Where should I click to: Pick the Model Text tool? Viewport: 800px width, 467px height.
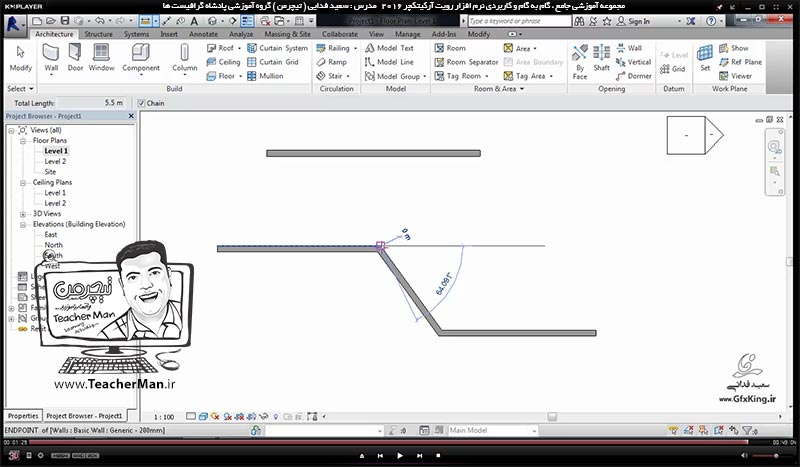[389, 48]
